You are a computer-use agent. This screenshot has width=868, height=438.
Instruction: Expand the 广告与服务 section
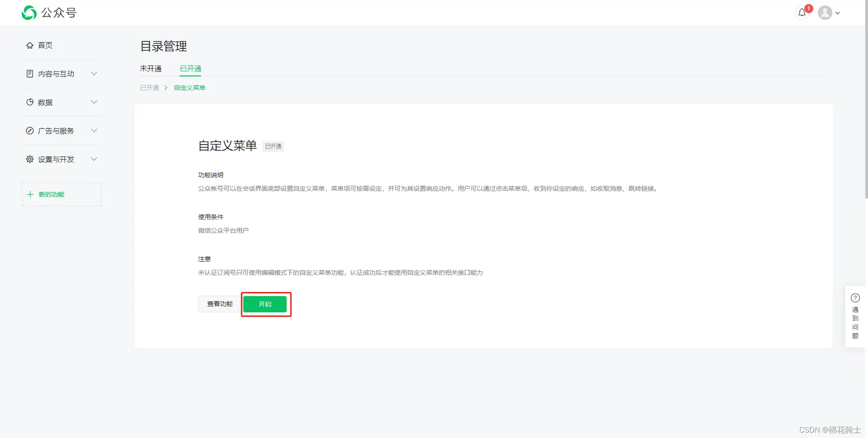coord(94,131)
